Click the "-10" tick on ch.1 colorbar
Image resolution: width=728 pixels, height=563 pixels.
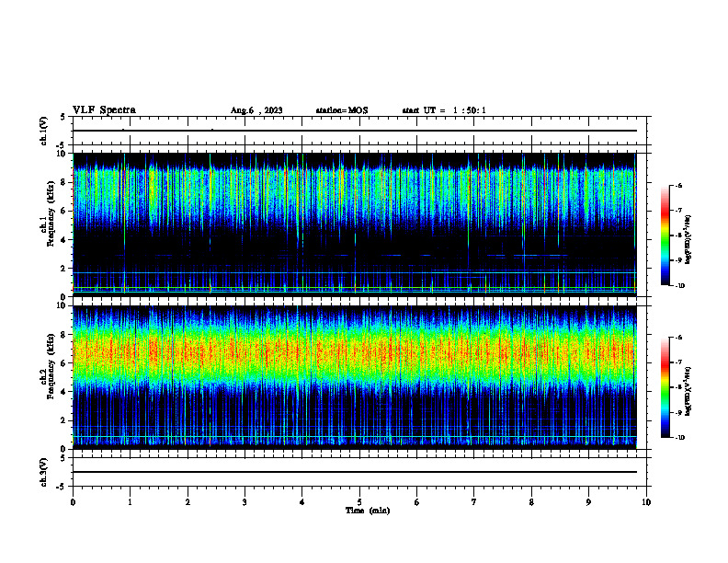point(680,285)
